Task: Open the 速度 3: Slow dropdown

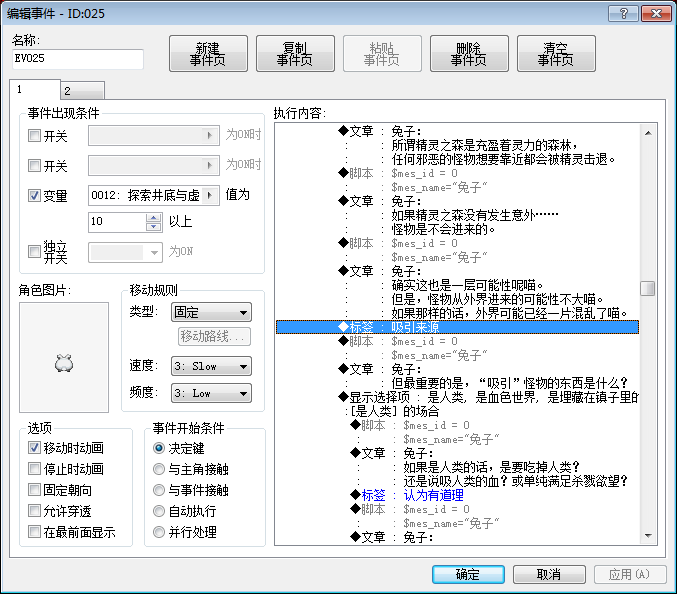Action: coord(211,366)
